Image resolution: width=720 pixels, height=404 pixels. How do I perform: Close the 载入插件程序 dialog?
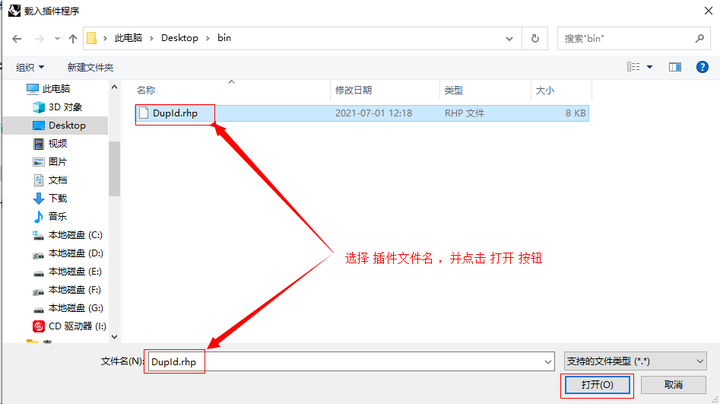pos(709,11)
